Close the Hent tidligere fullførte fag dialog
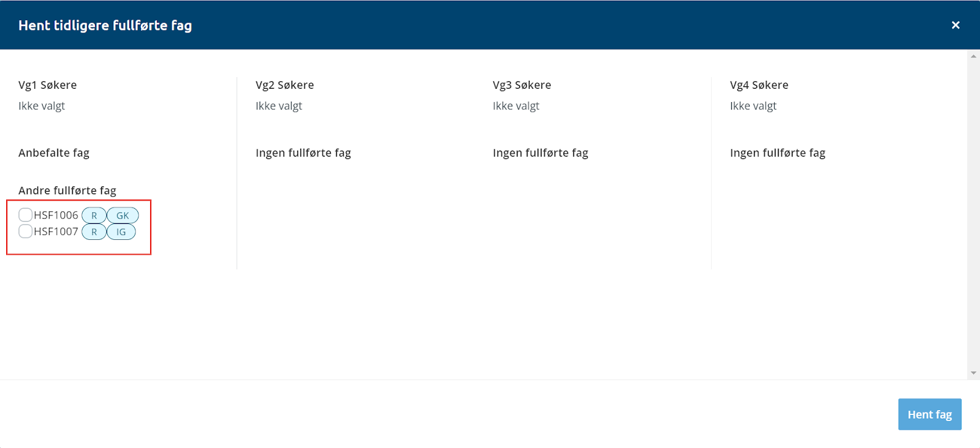 pos(955,25)
